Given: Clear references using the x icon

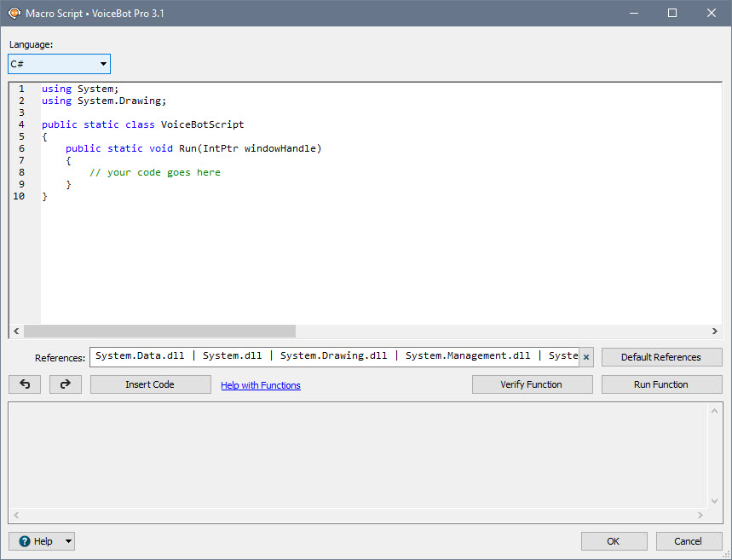Looking at the screenshot, I should [585, 356].
